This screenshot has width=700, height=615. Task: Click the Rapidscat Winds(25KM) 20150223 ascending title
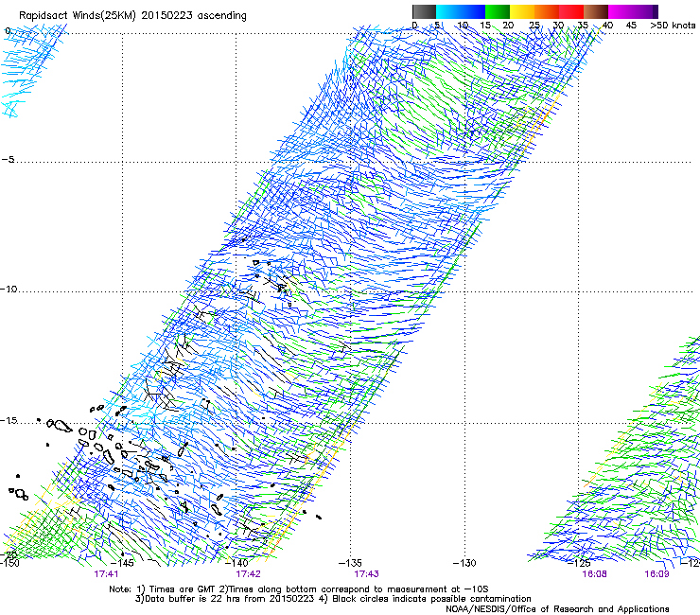point(132,16)
